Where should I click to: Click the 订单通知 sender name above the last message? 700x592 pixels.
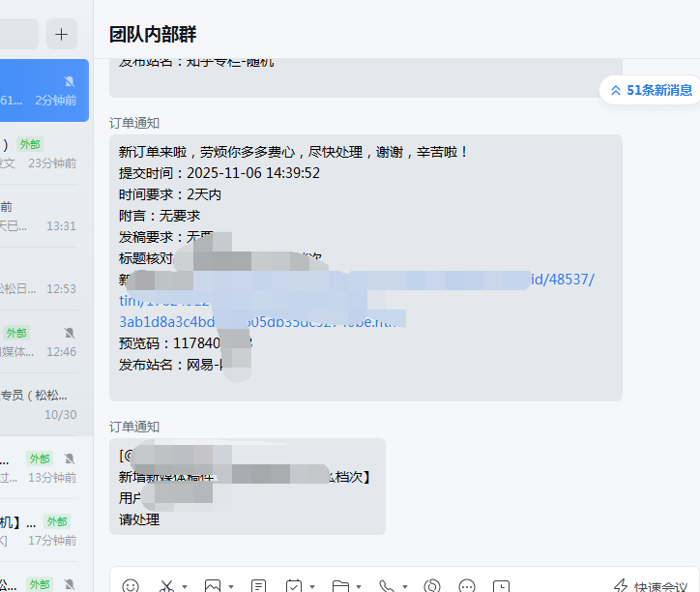click(134, 427)
